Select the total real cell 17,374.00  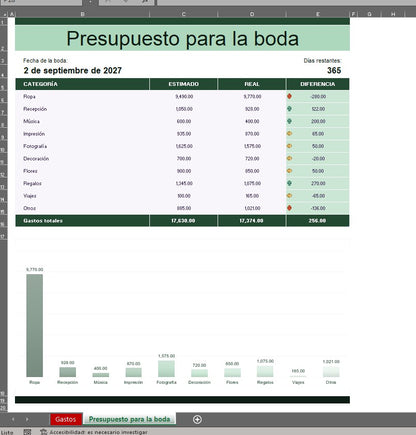tap(252, 221)
